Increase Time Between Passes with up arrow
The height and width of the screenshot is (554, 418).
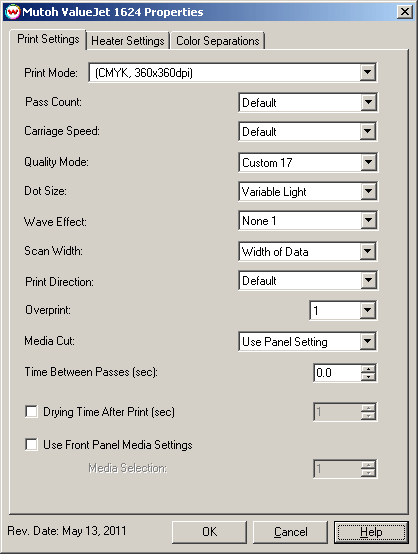point(368,369)
